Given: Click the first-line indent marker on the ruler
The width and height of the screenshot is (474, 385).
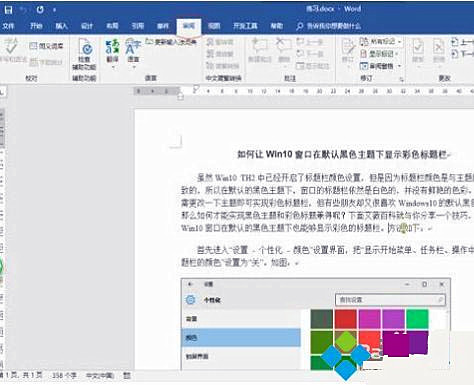Looking at the screenshot, I should (x=196, y=89).
